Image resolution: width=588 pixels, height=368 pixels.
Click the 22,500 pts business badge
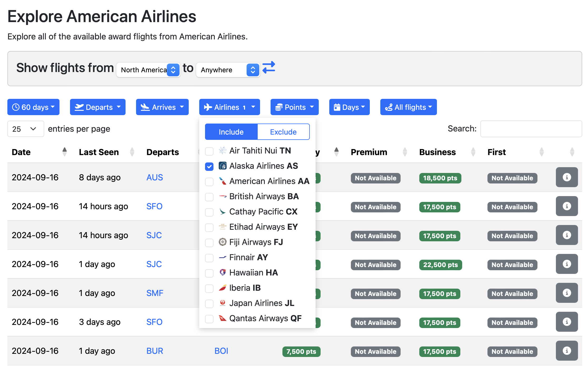click(x=441, y=265)
